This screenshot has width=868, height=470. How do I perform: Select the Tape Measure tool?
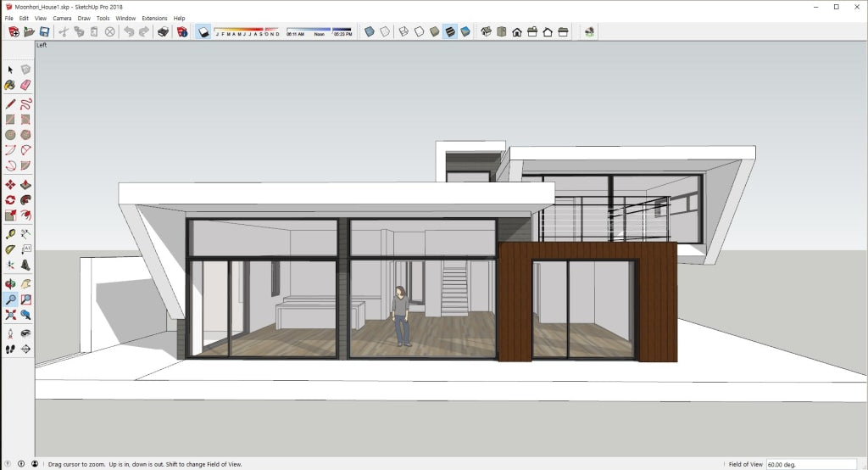pos(10,234)
